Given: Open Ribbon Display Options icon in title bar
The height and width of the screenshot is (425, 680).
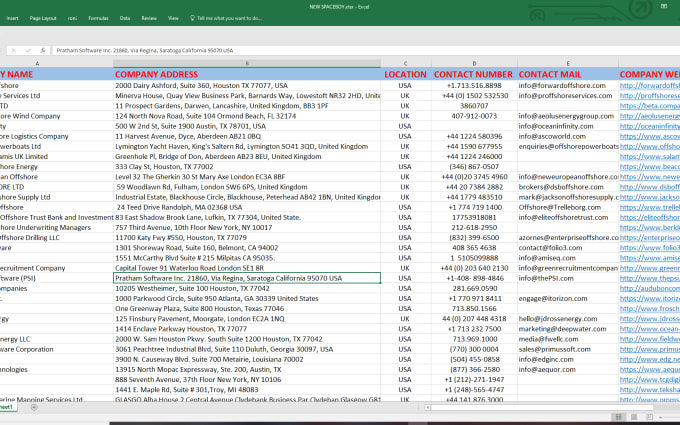Looking at the screenshot, I should [x=664, y=6].
